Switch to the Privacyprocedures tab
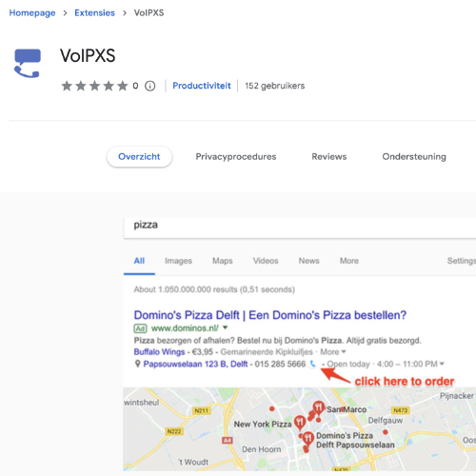The height and width of the screenshot is (476, 476). (x=236, y=156)
